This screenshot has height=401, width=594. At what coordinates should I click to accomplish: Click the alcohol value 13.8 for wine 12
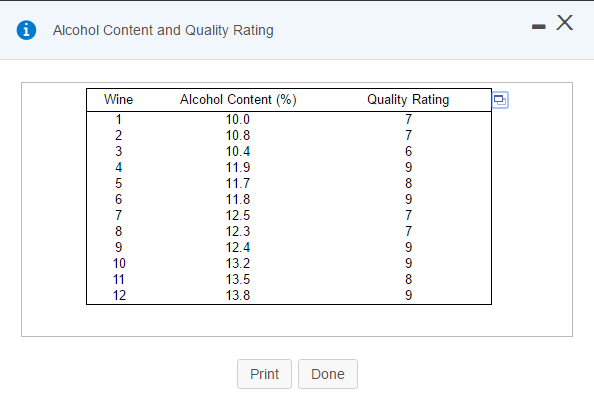238,295
